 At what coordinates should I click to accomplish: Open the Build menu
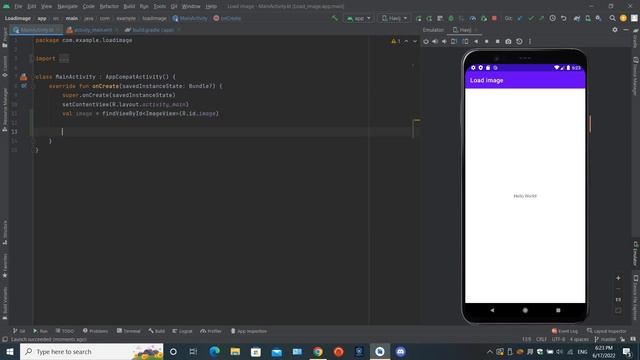tap(129, 7)
